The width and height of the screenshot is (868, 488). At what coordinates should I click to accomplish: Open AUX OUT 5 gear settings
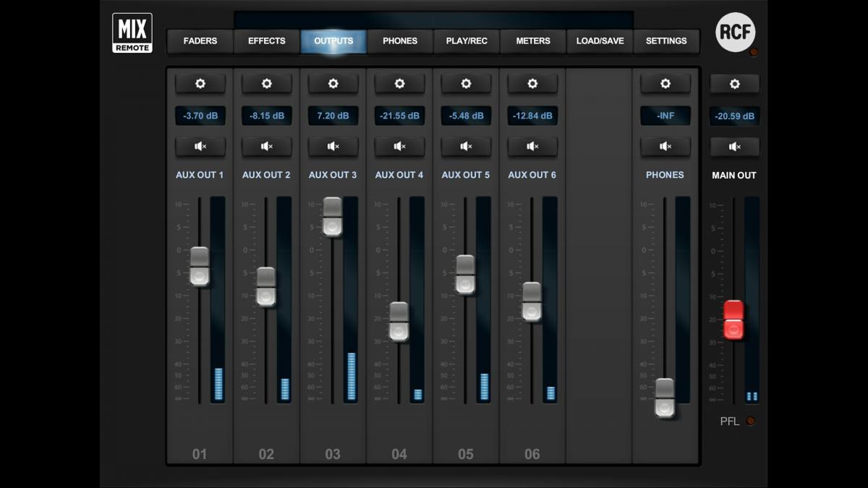click(466, 84)
